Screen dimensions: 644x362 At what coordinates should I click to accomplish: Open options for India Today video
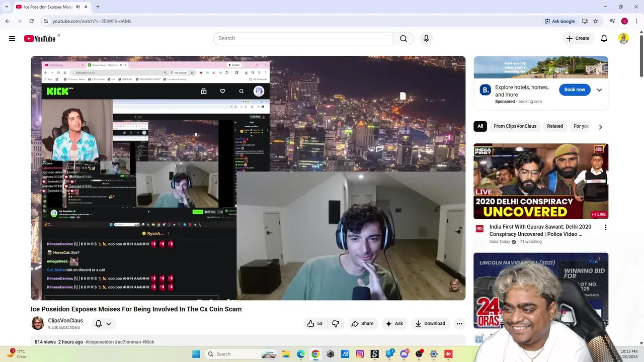point(605,227)
